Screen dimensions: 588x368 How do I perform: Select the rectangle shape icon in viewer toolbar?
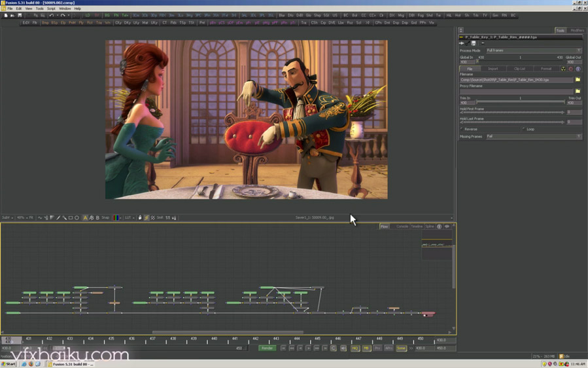point(71,217)
